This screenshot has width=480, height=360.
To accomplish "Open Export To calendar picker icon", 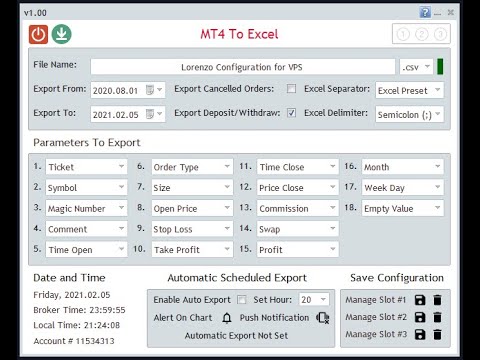I will coord(150,114).
